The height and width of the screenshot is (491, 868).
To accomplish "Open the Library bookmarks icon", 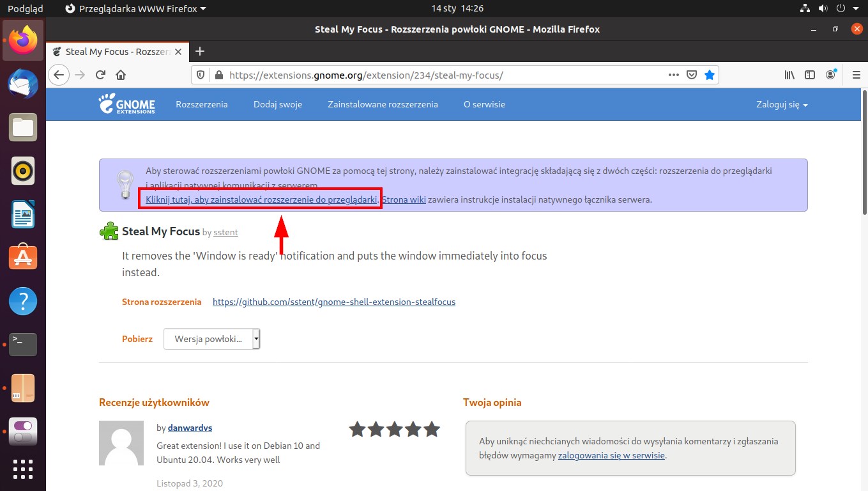I will pyautogui.click(x=789, y=75).
